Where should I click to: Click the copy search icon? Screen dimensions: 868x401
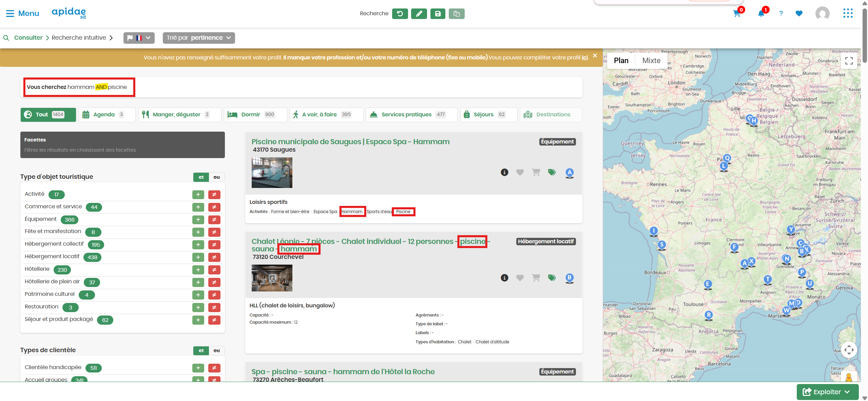pyautogui.click(x=457, y=14)
